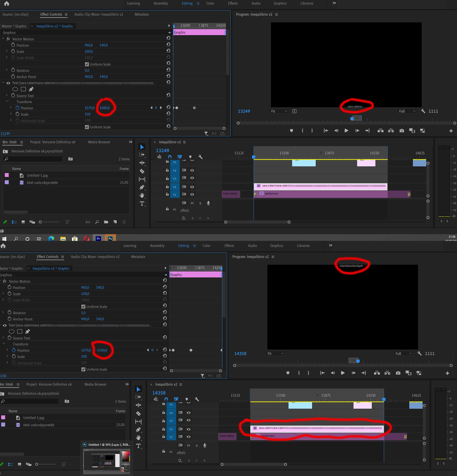The image size is (457, 476).
Task: Choose free draw bezier mask in lower Effect Controls
Action: (28, 332)
